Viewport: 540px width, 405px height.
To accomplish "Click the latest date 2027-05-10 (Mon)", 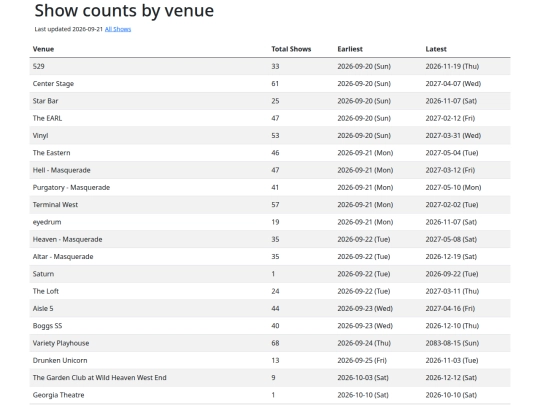I will point(453,187).
